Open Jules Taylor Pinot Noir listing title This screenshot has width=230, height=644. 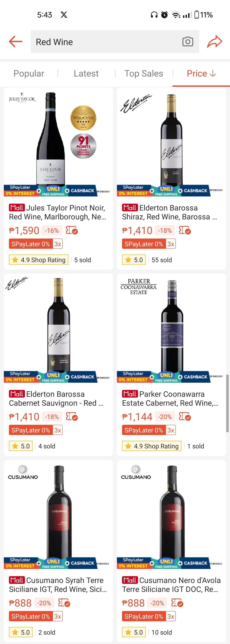click(x=58, y=212)
